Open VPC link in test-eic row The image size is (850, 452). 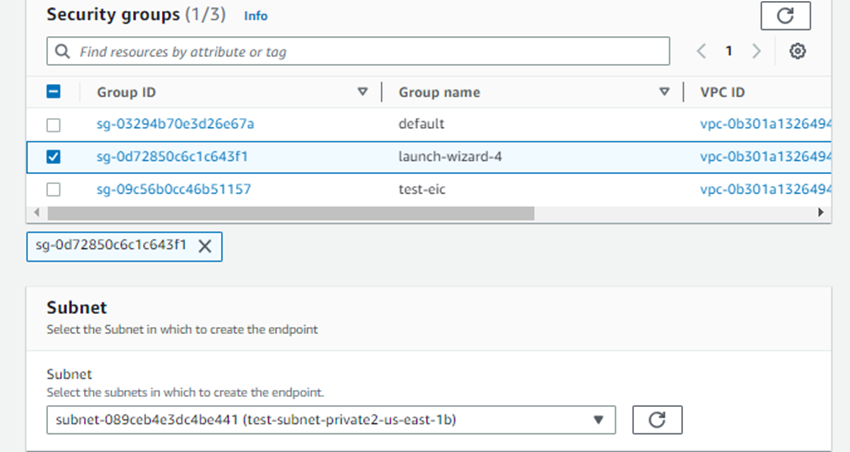pyautogui.click(x=765, y=189)
